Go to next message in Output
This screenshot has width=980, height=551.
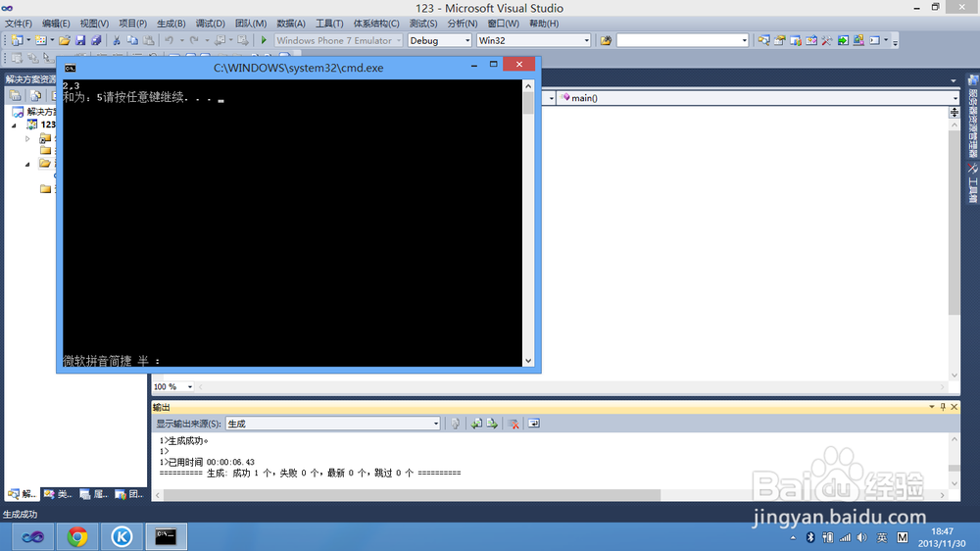coord(493,425)
